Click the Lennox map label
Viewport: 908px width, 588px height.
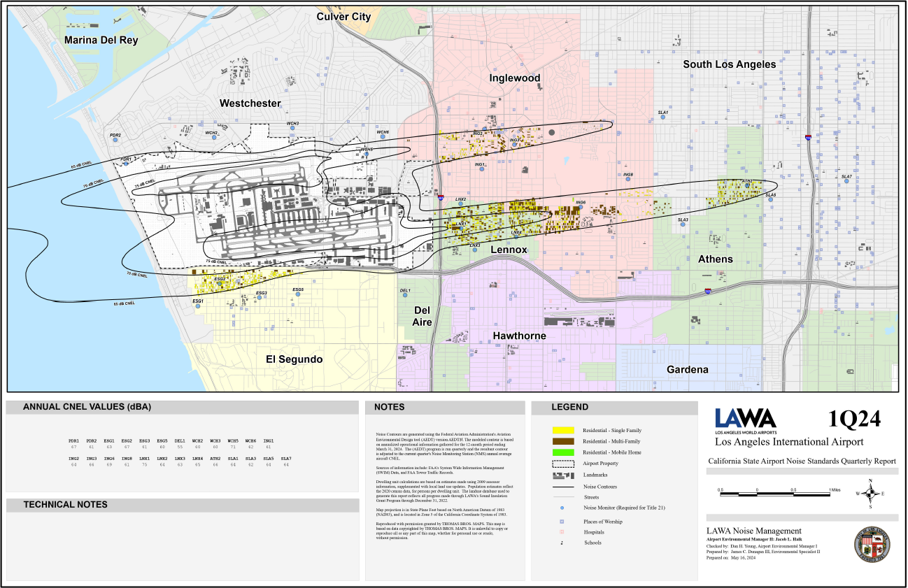pos(508,250)
